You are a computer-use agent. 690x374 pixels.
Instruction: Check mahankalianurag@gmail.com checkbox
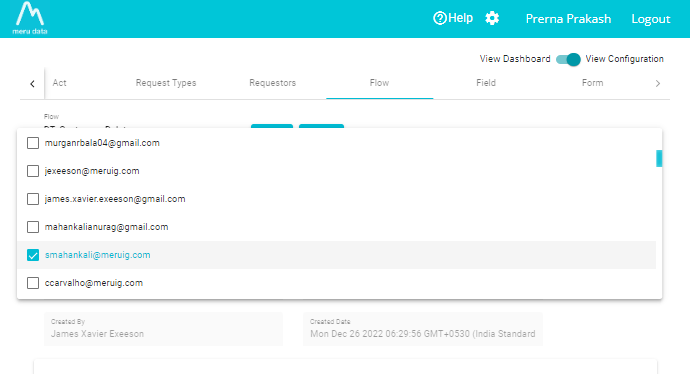33,227
